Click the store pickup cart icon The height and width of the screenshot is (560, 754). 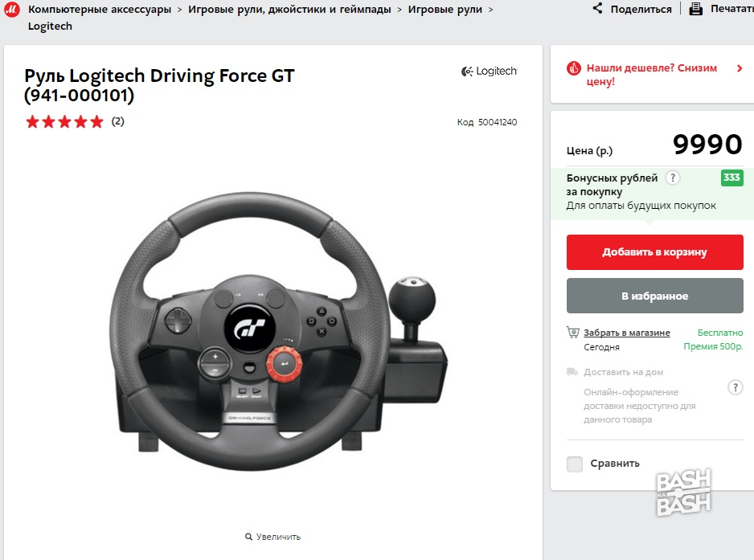click(x=572, y=332)
